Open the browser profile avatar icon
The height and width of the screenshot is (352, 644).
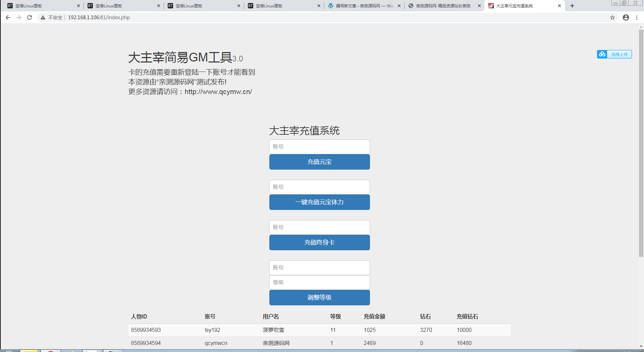[x=626, y=17]
